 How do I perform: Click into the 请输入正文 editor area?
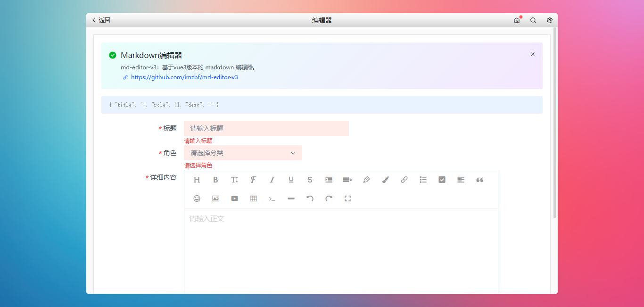[x=341, y=251]
